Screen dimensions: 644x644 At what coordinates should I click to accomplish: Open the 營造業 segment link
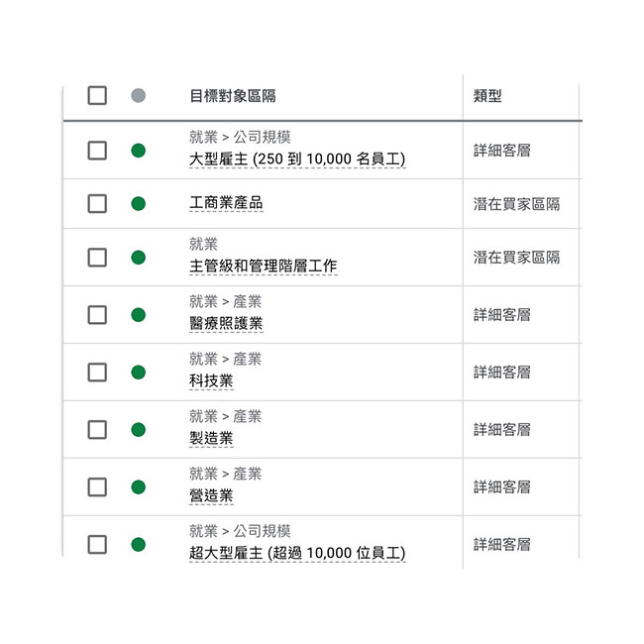(x=211, y=496)
